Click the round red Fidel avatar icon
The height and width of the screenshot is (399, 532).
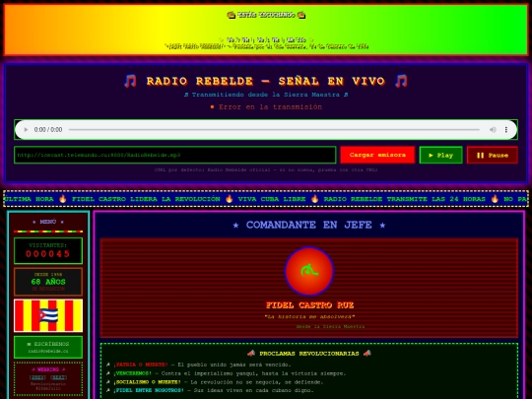(x=309, y=271)
